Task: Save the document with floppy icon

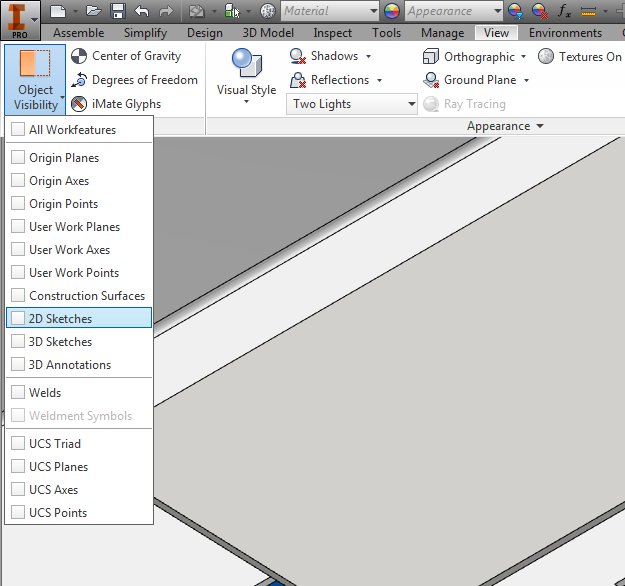Action: pos(118,11)
